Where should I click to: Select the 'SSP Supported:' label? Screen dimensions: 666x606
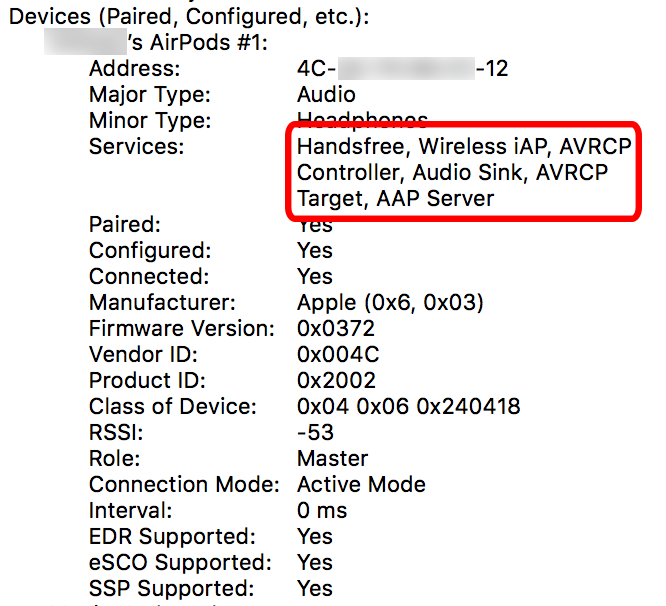pos(172,589)
